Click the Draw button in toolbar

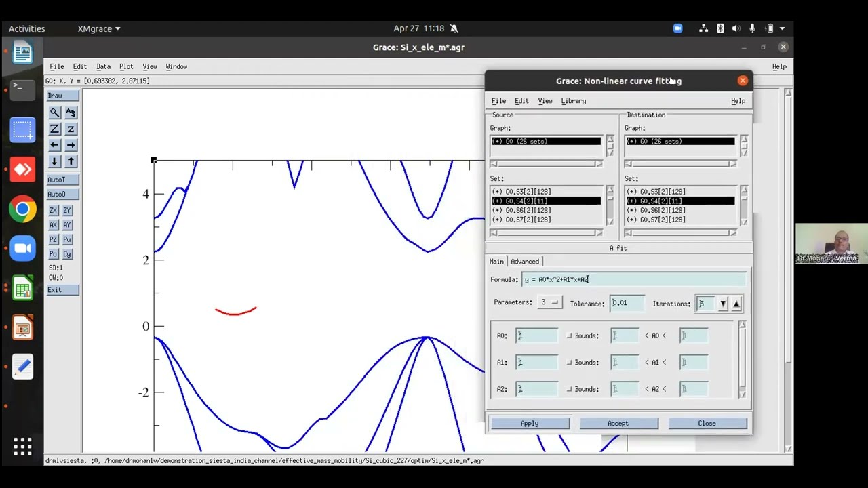(x=63, y=96)
